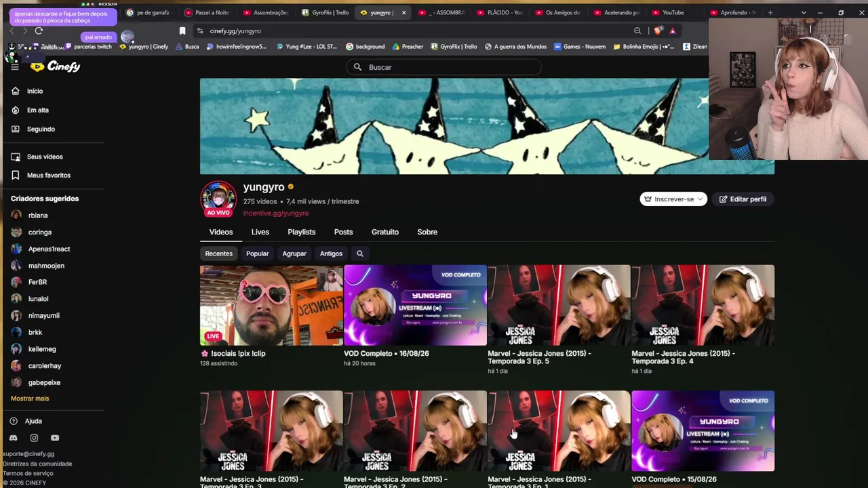Switch to the Lives tab
The image size is (868, 488).
(260, 232)
